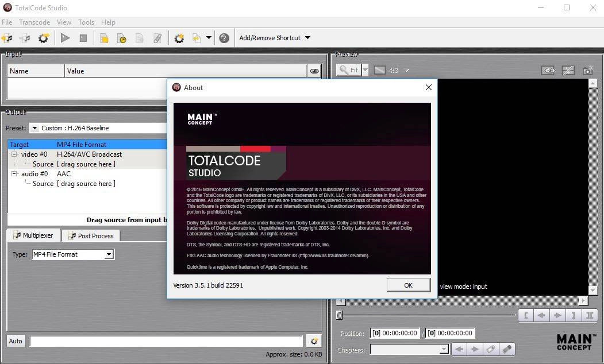Open help with question mark icon

224,38
